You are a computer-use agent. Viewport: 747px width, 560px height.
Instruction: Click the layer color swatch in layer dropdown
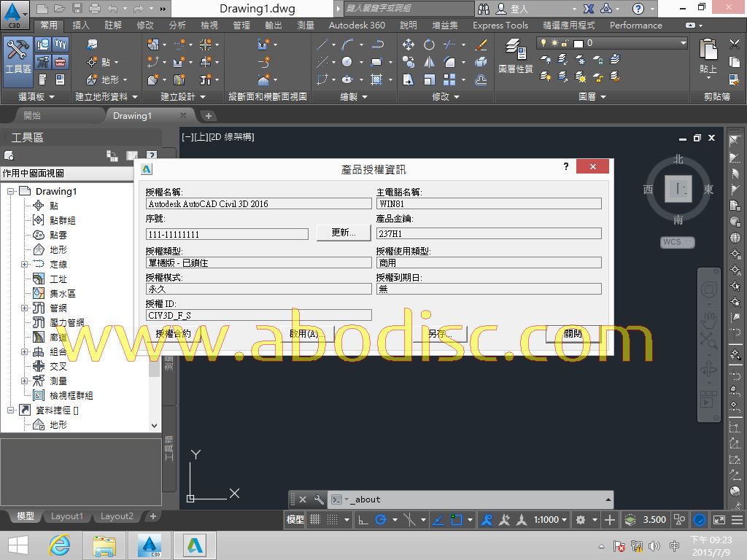578,44
